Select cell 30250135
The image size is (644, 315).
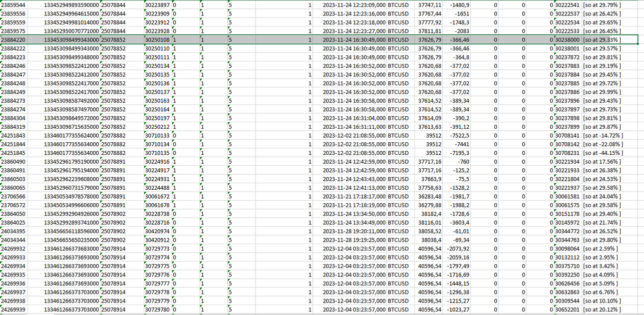click(158, 74)
